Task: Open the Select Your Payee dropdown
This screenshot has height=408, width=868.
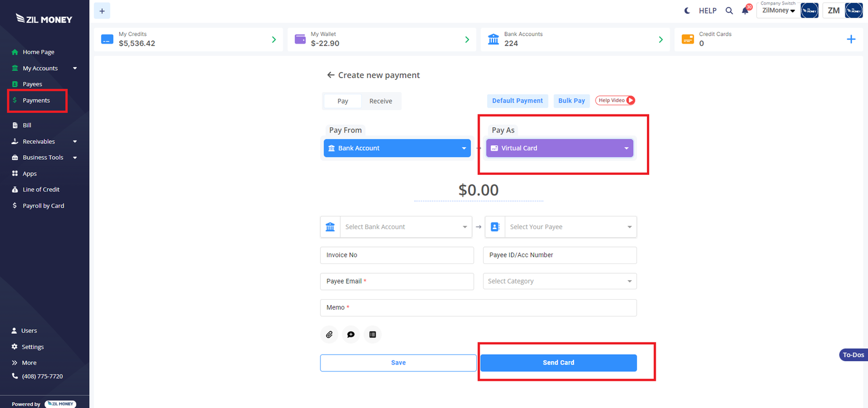Action: coord(571,227)
